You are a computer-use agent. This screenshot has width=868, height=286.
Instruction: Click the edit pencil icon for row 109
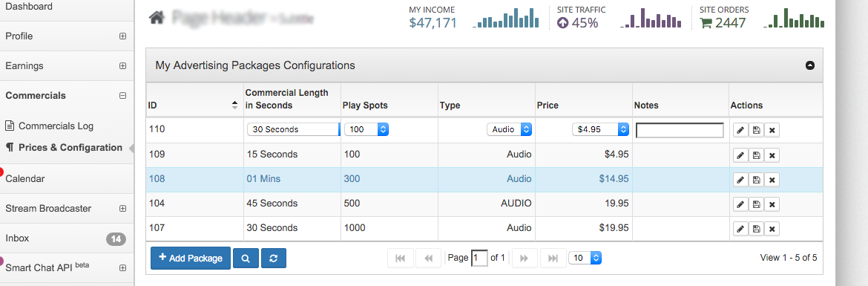coord(740,155)
